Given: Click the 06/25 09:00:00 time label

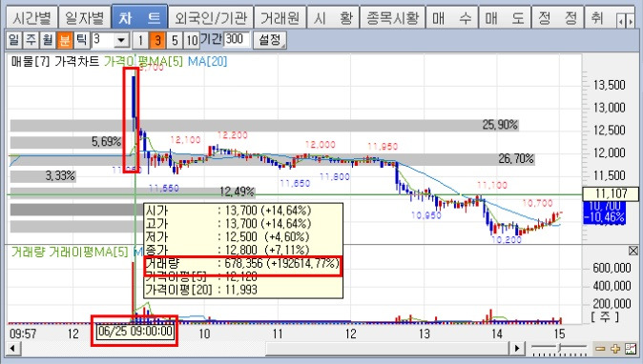Looking at the screenshot, I should click(x=135, y=331).
